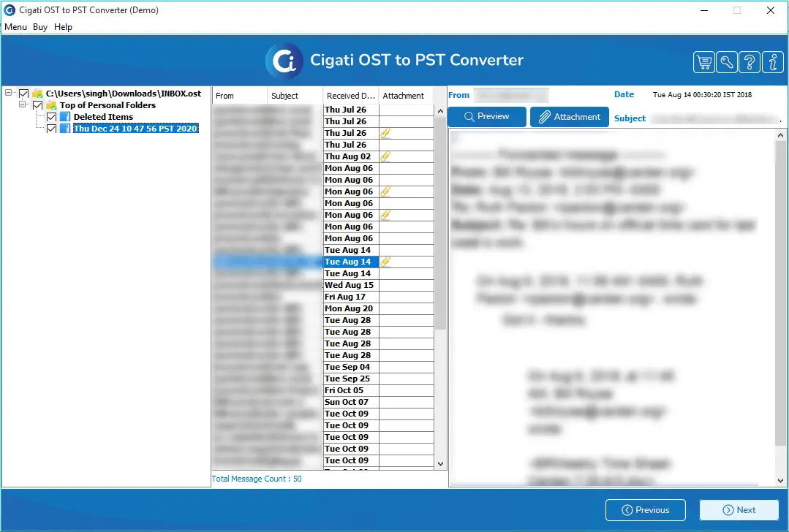Go to the Next step
The width and height of the screenshot is (789, 532).
pyautogui.click(x=739, y=510)
